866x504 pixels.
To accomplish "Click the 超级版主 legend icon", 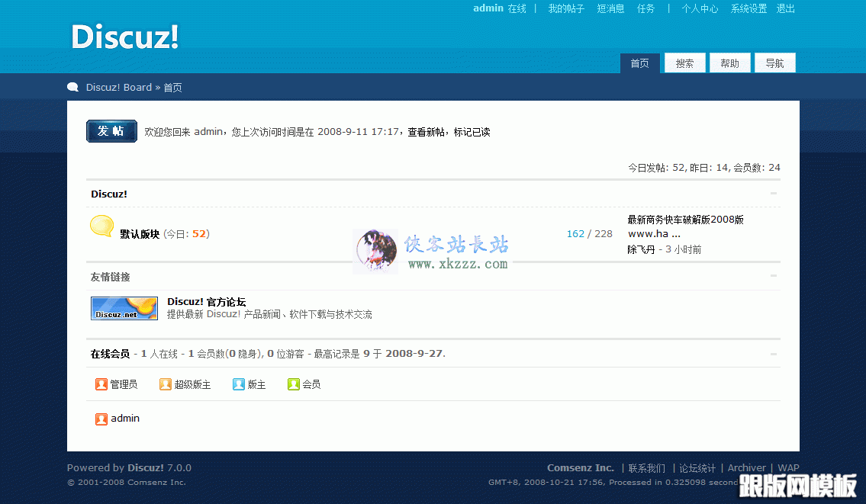I will click(x=165, y=384).
